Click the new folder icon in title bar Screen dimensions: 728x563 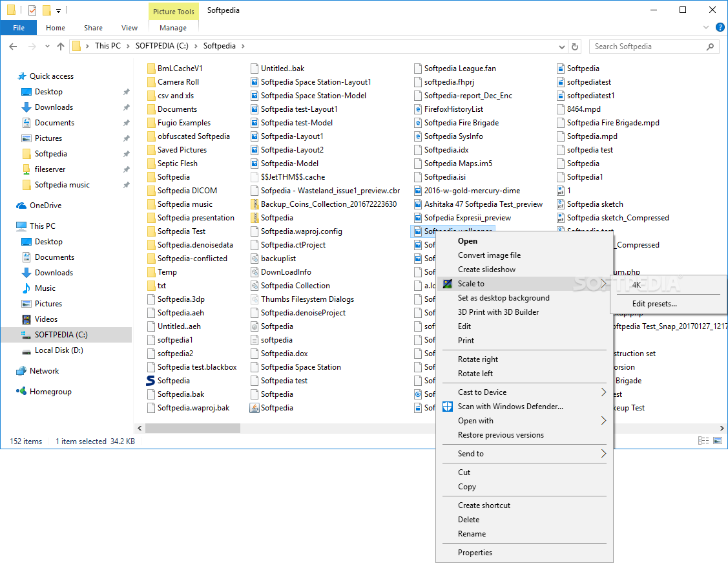47,10
